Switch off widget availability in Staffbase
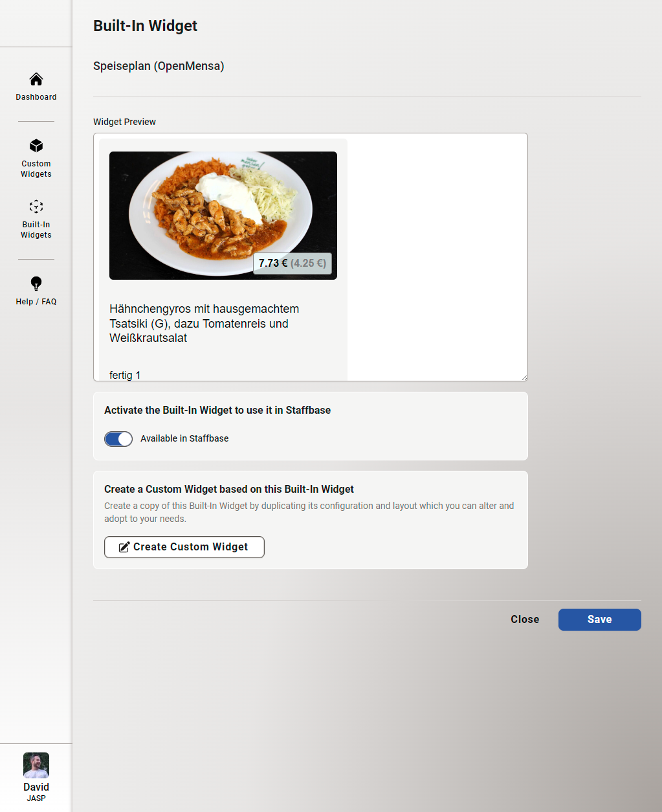The height and width of the screenshot is (812, 662). point(118,438)
